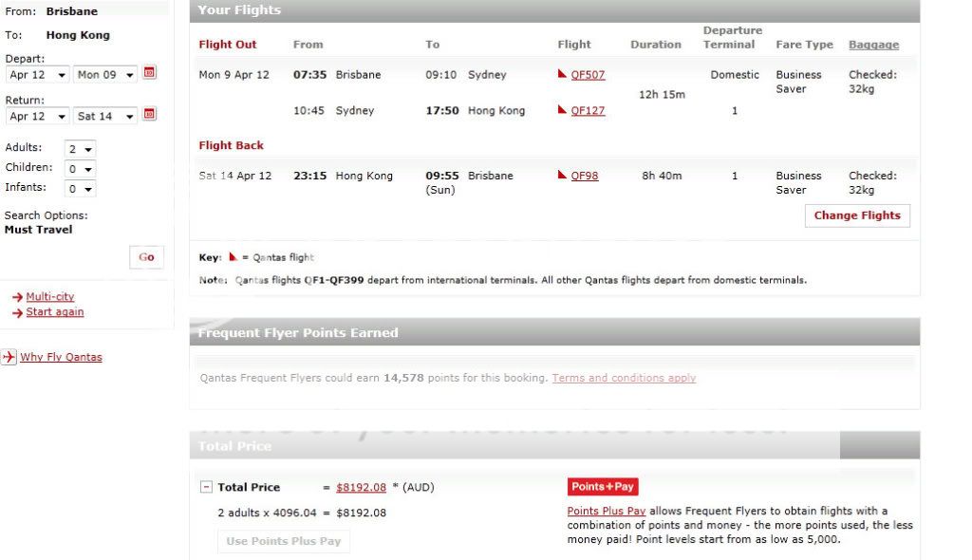Open flight QF98 details link
This screenshot has width=972, height=560.
[584, 176]
